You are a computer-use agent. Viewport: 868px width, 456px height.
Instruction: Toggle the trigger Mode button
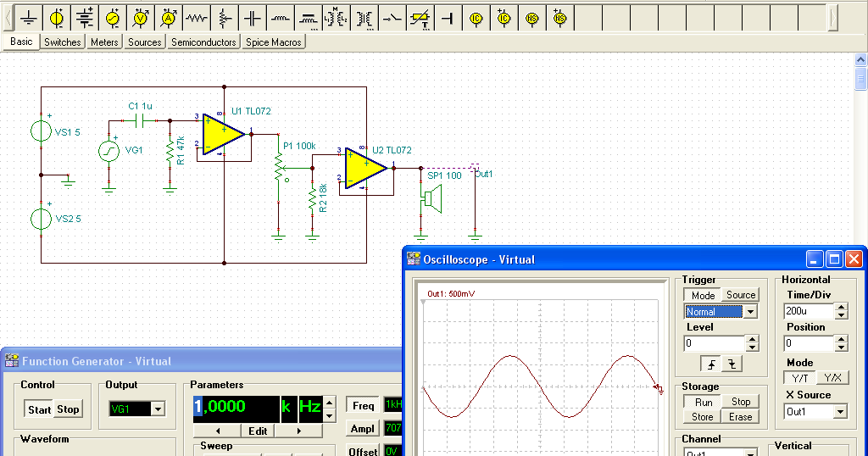coord(703,295)
